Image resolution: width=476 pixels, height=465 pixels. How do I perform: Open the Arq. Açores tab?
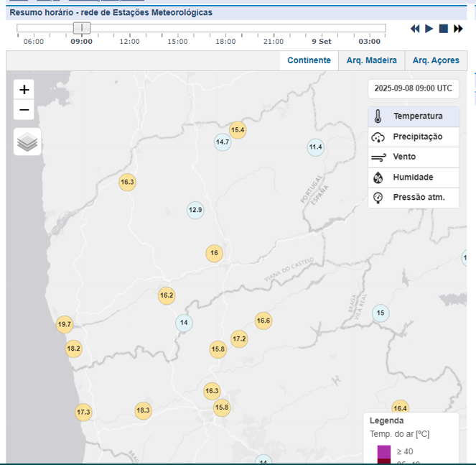pos(436,60)
